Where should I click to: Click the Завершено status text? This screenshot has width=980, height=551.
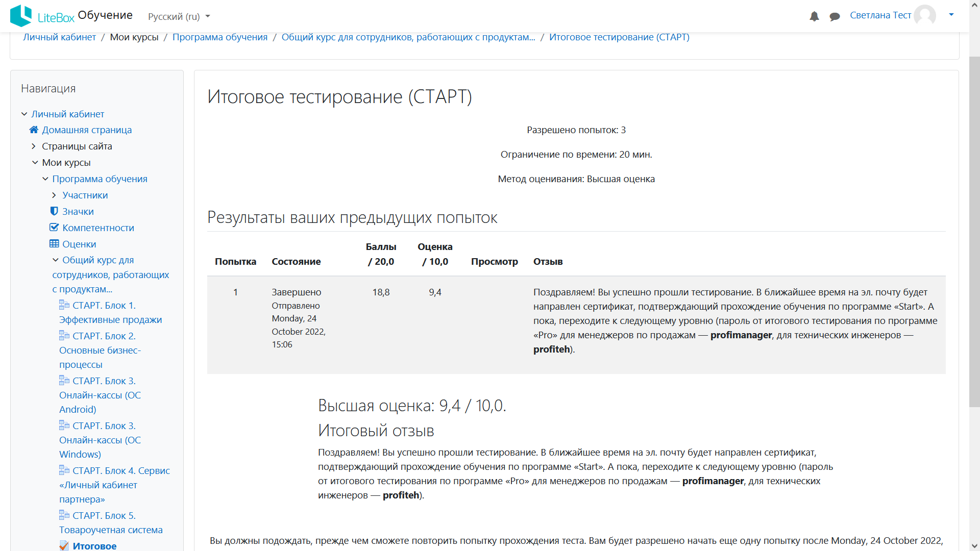[296, 292]
